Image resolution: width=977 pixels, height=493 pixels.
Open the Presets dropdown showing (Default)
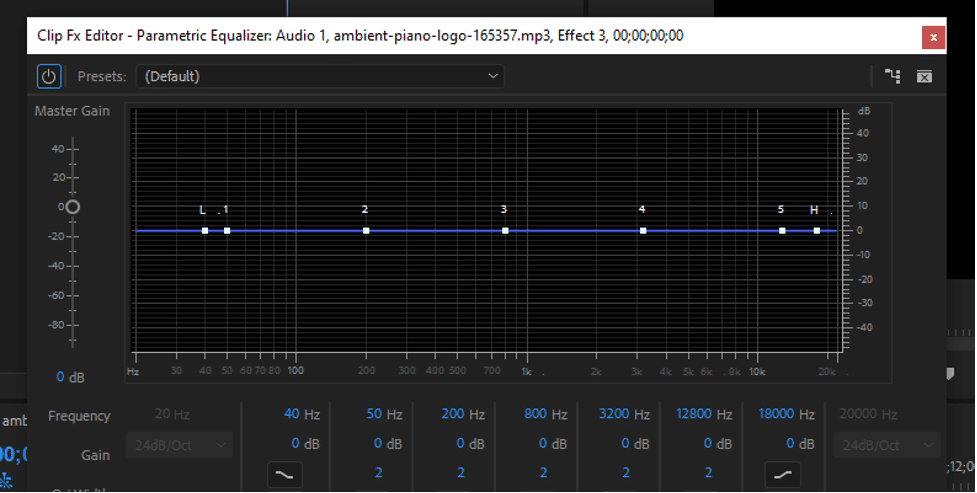tap(320, 77)
